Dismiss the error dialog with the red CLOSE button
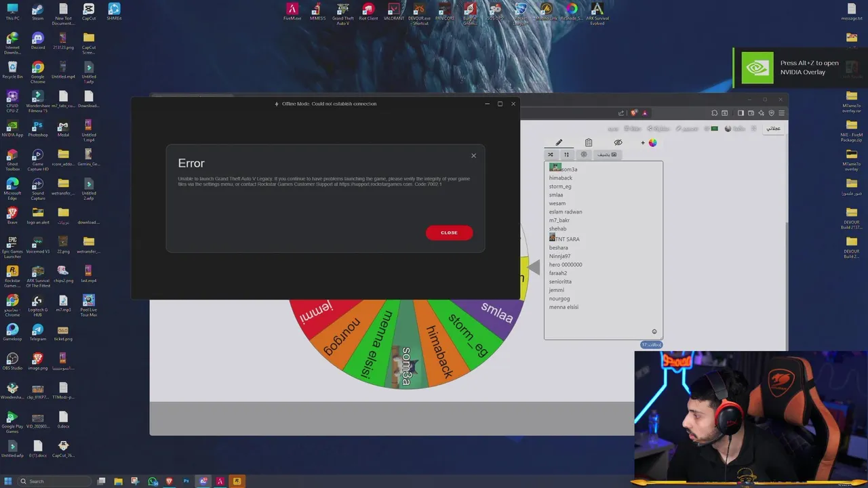Screen dimensions: 868x488 click(x=449, y=232)
